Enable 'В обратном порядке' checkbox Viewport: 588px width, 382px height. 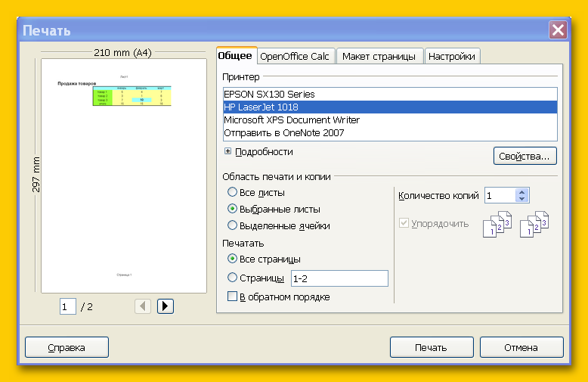pyautogui.click(x=233, y=297)
